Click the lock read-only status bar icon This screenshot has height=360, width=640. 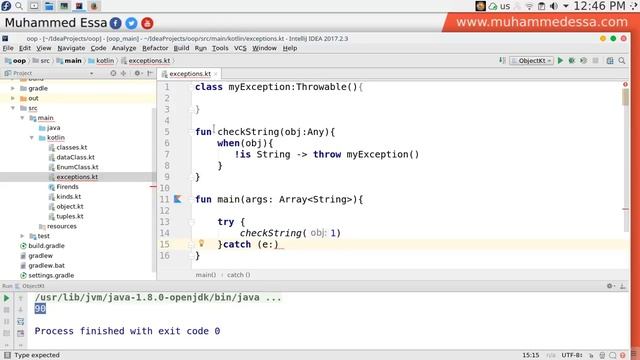(591, 356)
